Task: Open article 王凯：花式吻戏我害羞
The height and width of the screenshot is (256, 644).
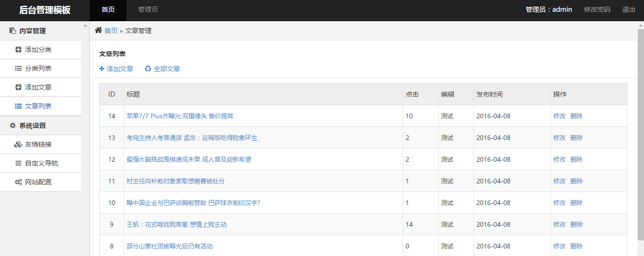Action: click(177, 224)
